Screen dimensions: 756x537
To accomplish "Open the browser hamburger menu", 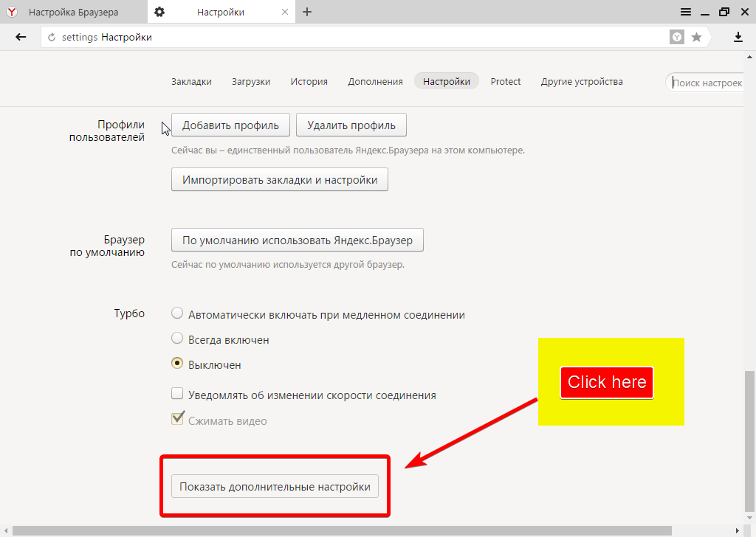I will [686, 12].
